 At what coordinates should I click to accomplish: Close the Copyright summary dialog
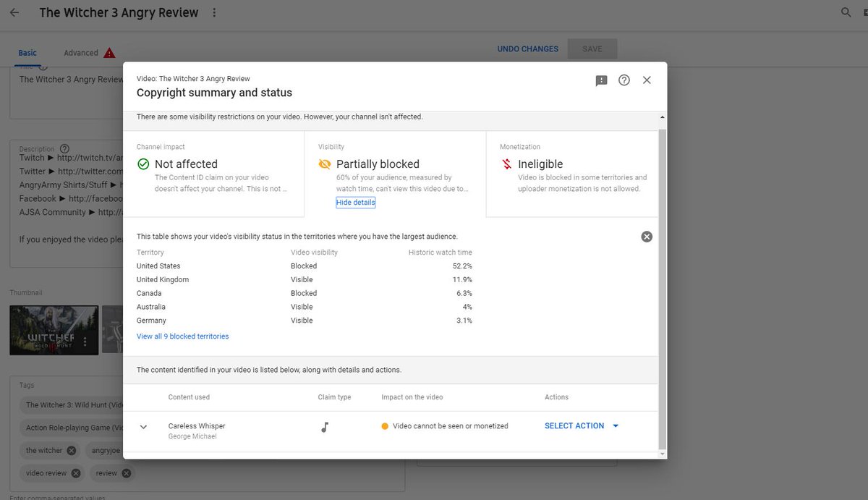(647, 80)
